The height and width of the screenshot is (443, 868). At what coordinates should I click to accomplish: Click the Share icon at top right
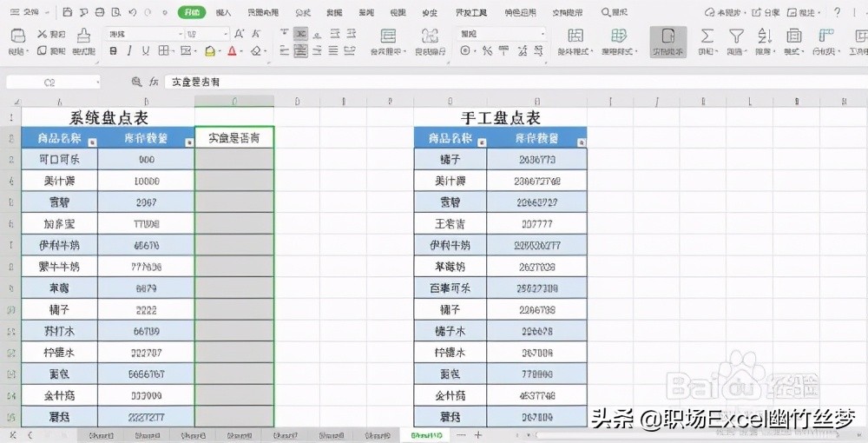click(x=766, y=12)
